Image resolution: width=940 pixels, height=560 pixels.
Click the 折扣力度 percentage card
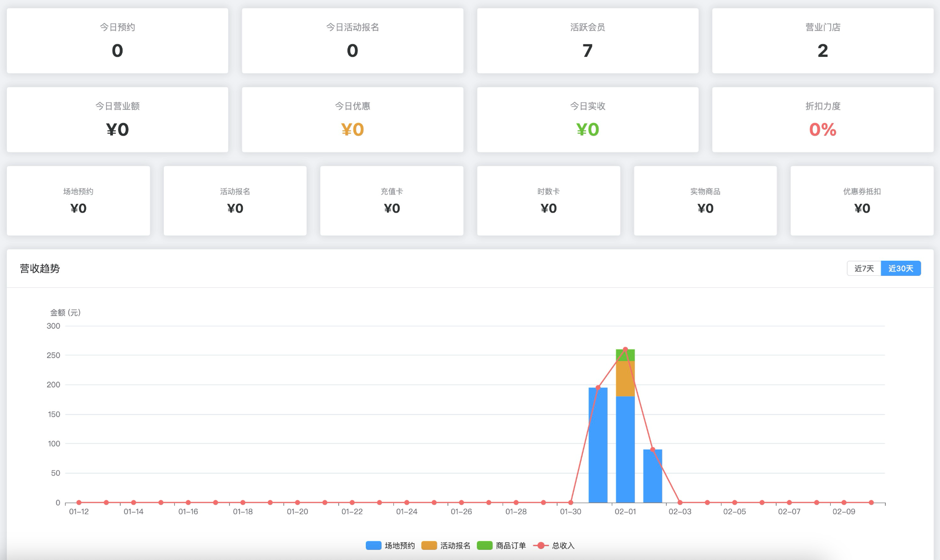[x=822, y=119]
